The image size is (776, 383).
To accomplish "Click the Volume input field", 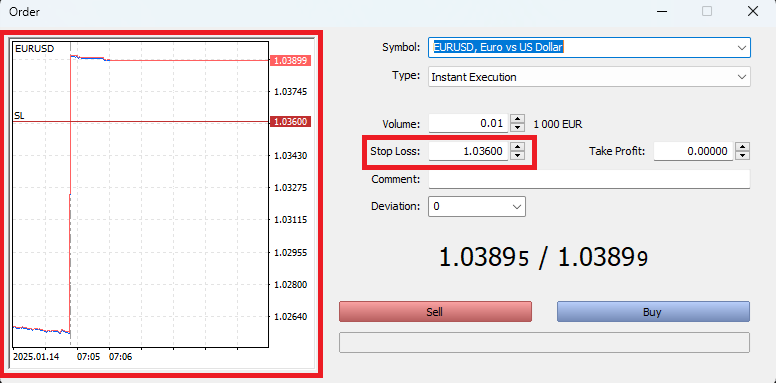I will [468, 124].
